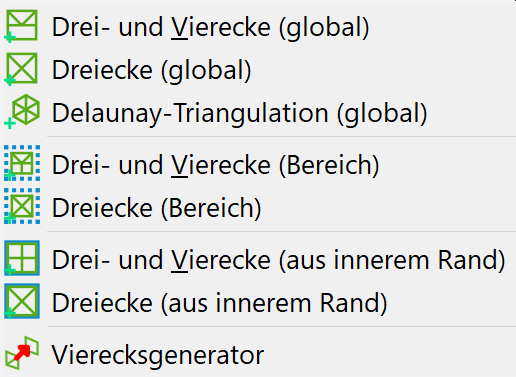Click the blue-framed grid icon for innerem Rand quads
516x377 pixels.
coord(22,258)
